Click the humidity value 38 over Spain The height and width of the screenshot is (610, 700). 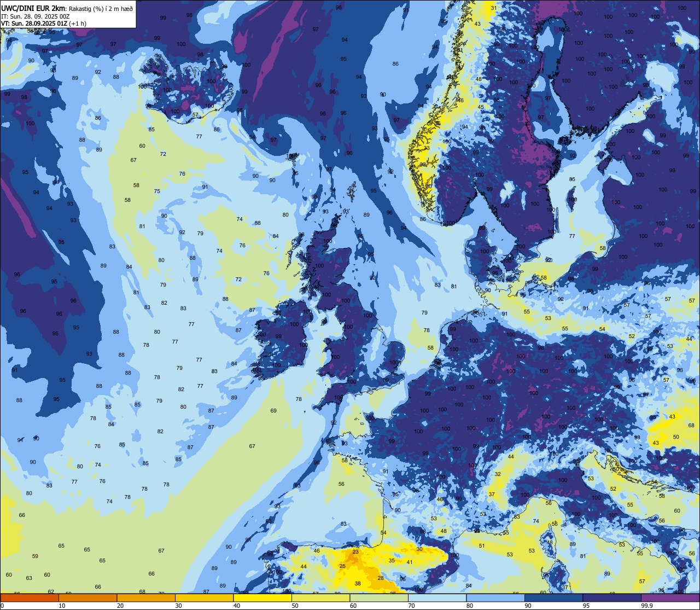coord(358,584)
